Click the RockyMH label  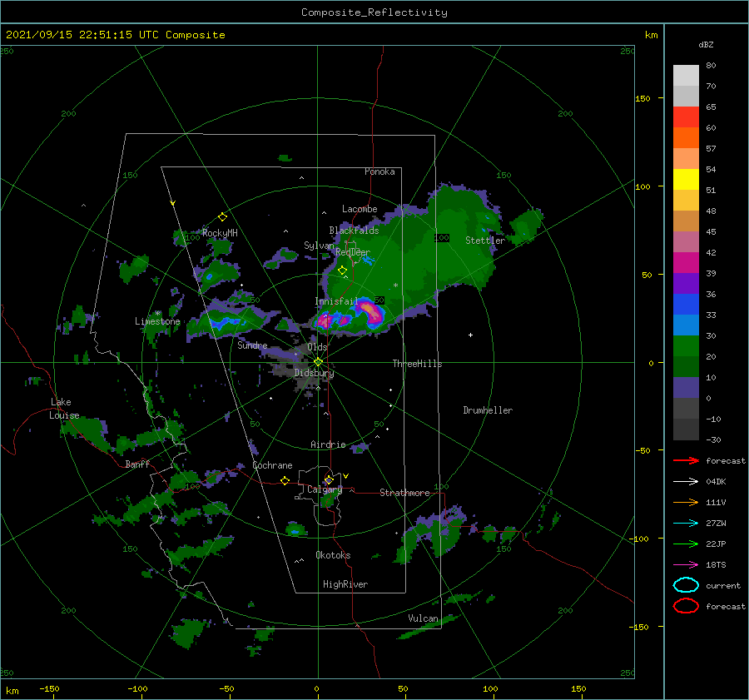pos(220,233)
